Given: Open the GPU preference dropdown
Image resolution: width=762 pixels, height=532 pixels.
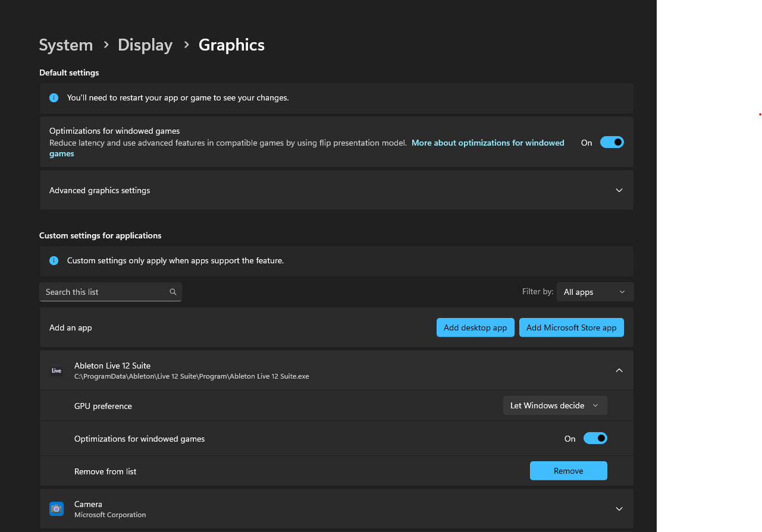Looking at the screenshot, I should 554,405.
